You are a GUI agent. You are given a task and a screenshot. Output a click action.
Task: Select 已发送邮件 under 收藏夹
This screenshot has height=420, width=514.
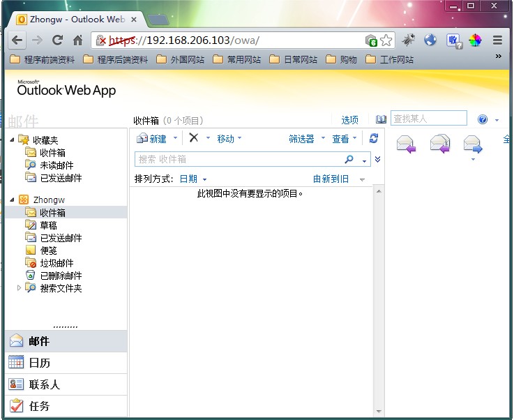pos(54,178)
